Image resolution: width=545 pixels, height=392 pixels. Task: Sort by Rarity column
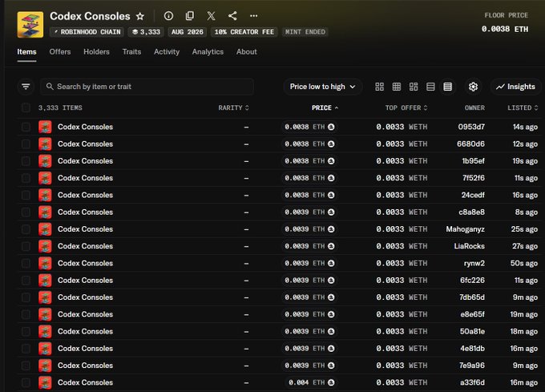click(233, 107)
